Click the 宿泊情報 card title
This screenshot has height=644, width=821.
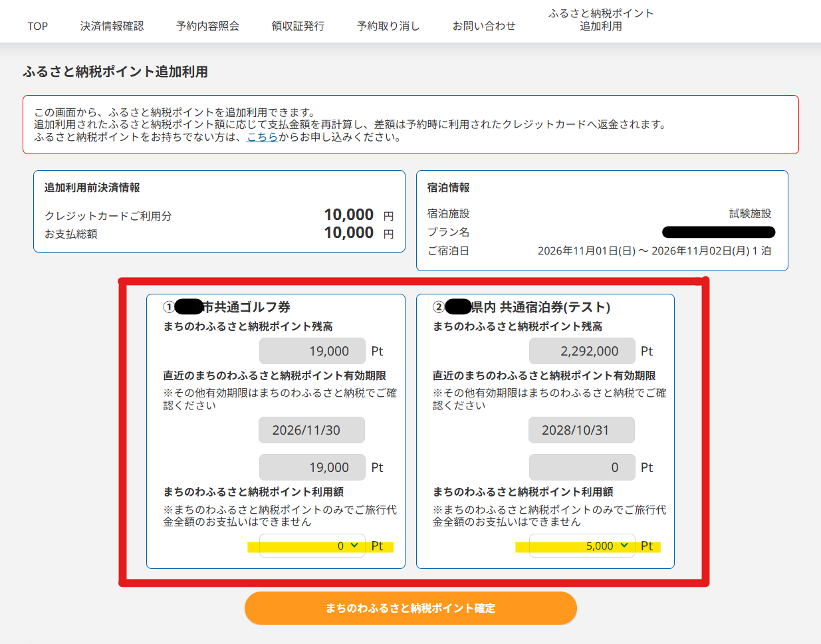coord(449,187)
